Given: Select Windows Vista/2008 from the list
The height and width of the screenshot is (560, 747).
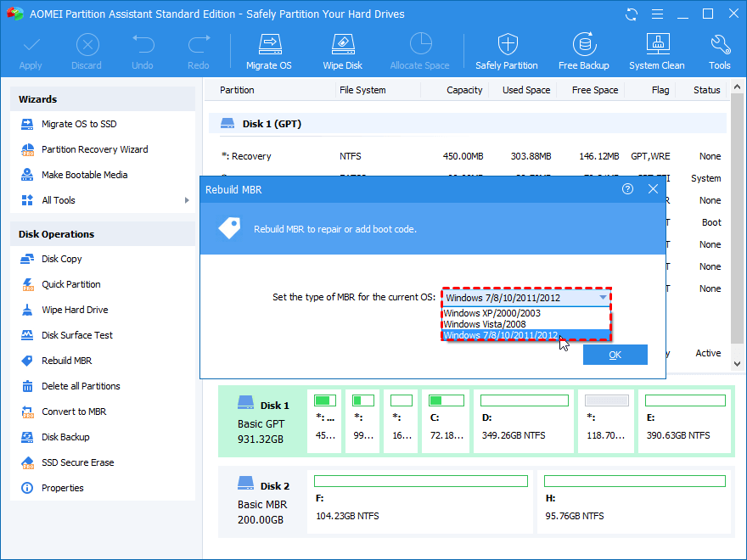Looking at the screenshot, I should 526,324.
